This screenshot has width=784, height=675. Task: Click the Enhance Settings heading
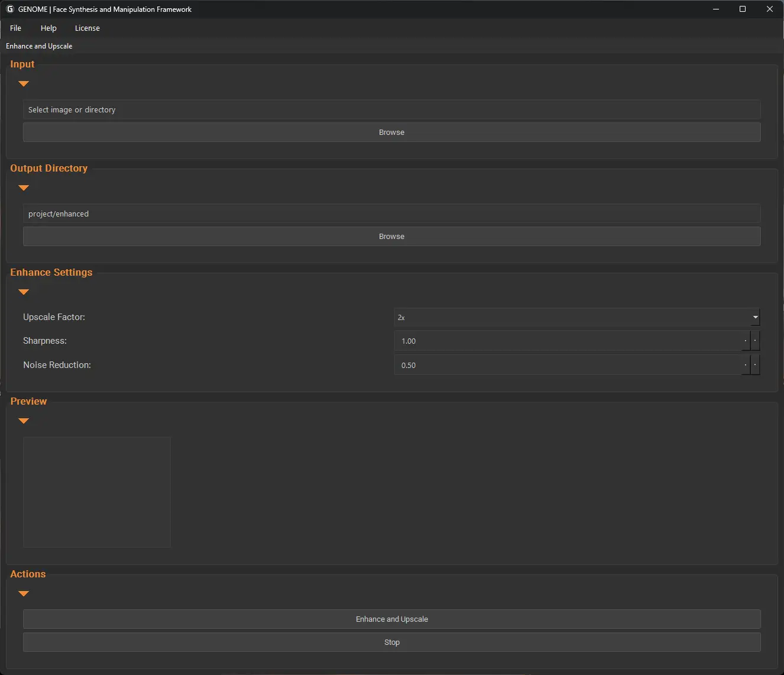point(51,272)
